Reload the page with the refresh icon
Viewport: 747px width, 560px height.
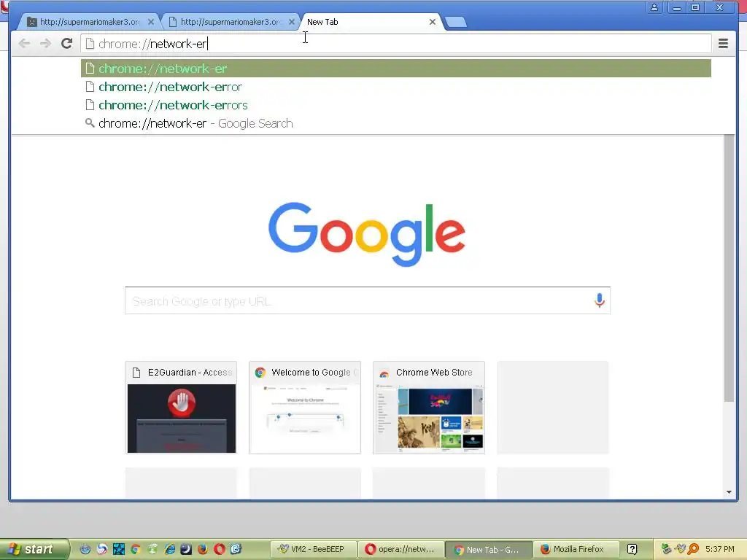pyautogui.click(x=66, y=44)
